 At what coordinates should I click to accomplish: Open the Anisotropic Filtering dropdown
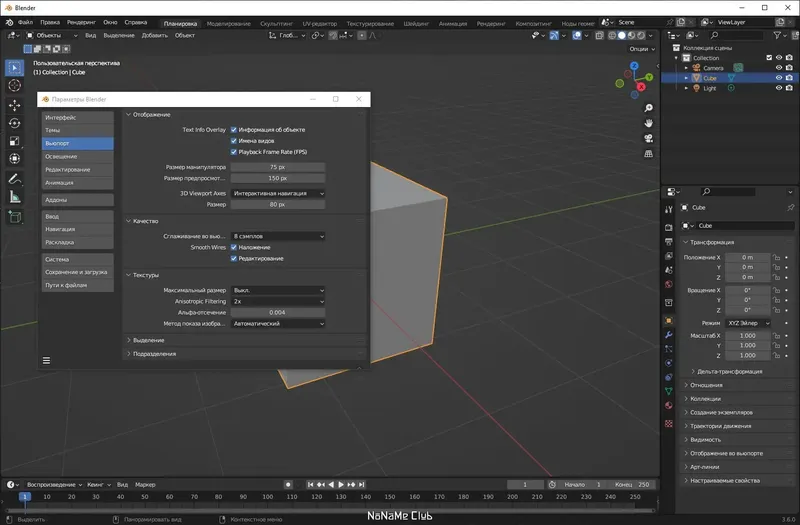click(278, 301)
